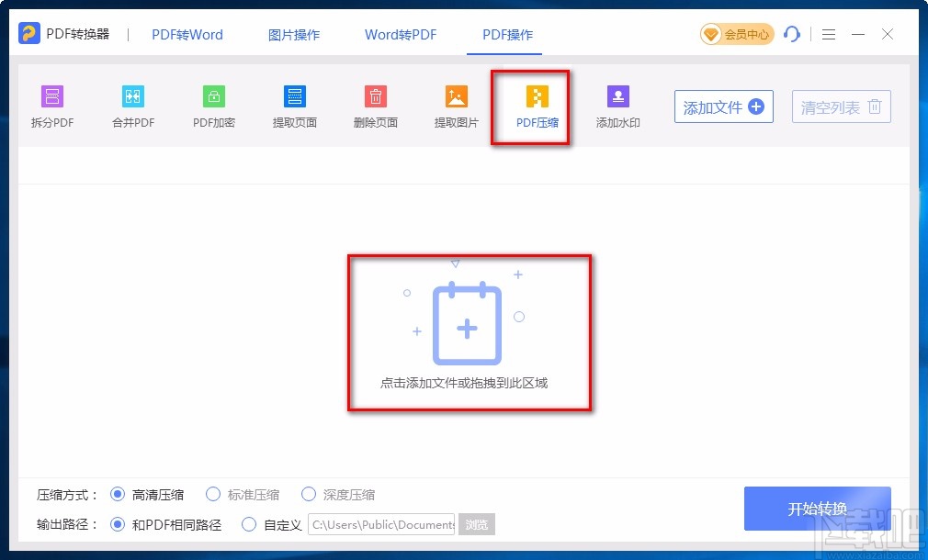Select the 拆分PDF split tool
Viewport: 928px width, 560px height.
pos(51,106)
